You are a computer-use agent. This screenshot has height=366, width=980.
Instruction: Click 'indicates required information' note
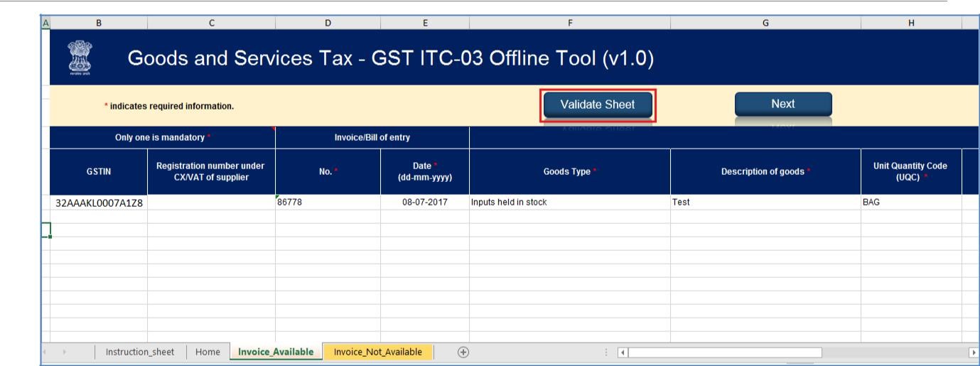coord(168,107)
